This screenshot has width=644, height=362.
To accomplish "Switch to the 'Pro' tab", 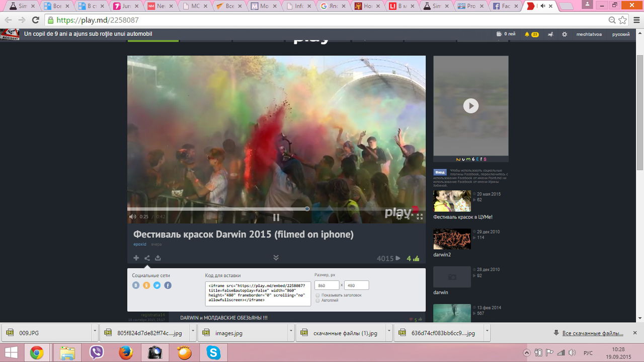I will [470, 6].
